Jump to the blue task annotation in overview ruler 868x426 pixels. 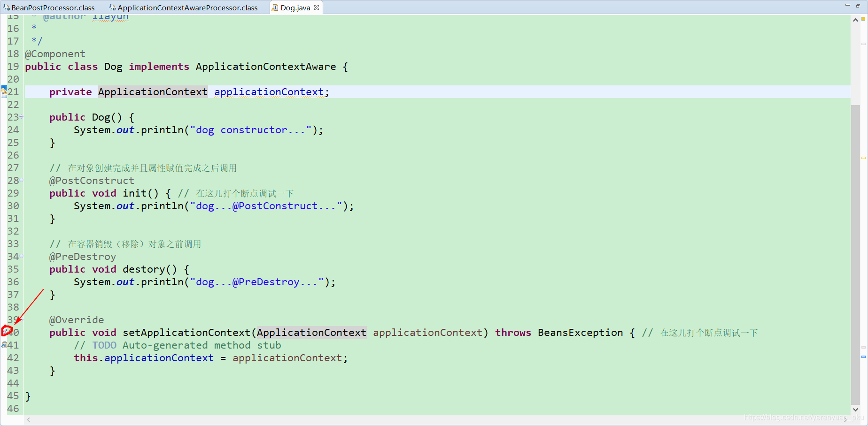coord(863,357)
